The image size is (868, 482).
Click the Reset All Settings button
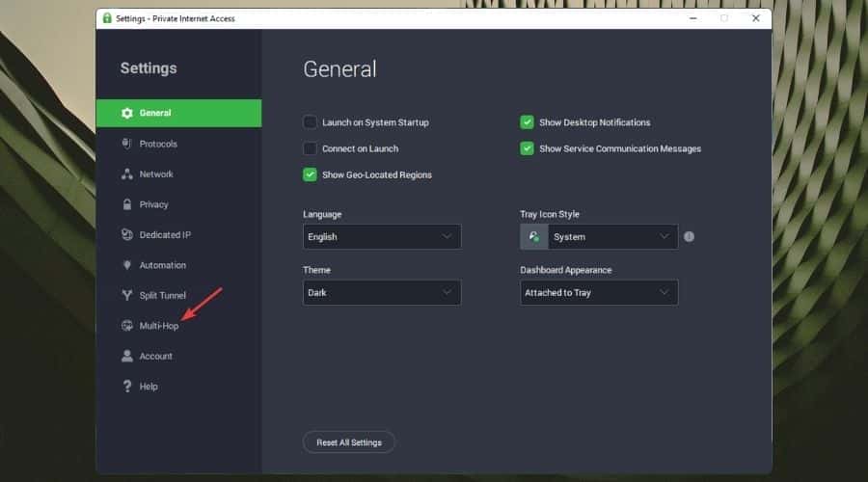pos(349,442)
